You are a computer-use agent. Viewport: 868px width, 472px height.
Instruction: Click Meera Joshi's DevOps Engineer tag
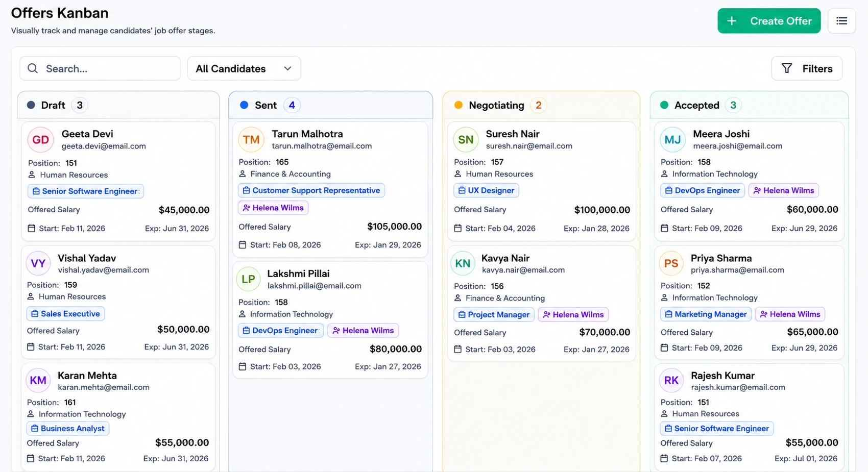click(x=703, y=190)
